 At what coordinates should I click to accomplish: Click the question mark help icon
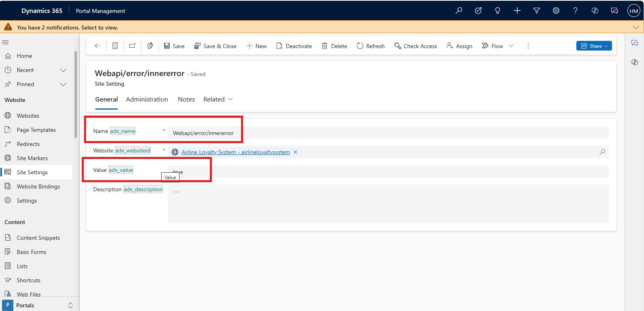[575, 11]
